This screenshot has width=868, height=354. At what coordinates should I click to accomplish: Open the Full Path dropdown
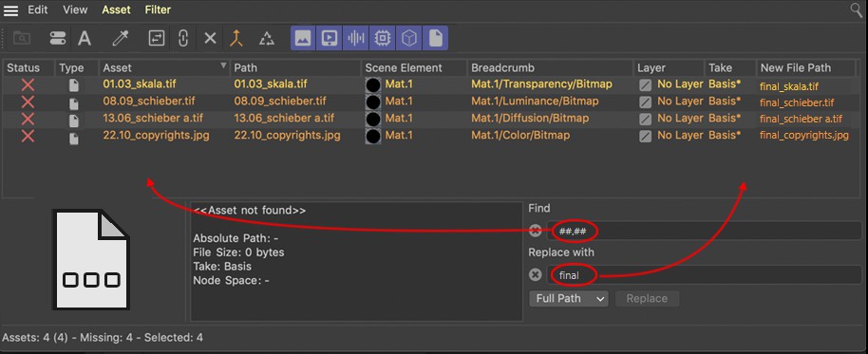569,299
